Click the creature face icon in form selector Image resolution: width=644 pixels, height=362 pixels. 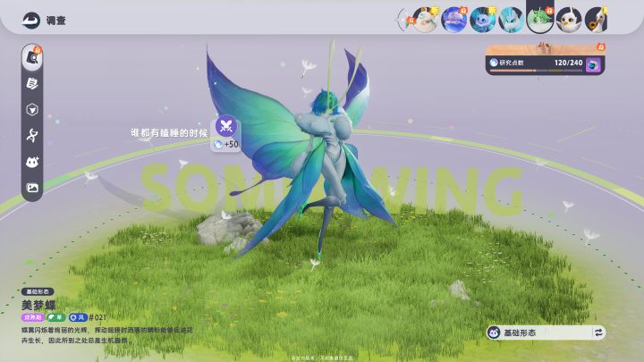click(x=494, y=333)
